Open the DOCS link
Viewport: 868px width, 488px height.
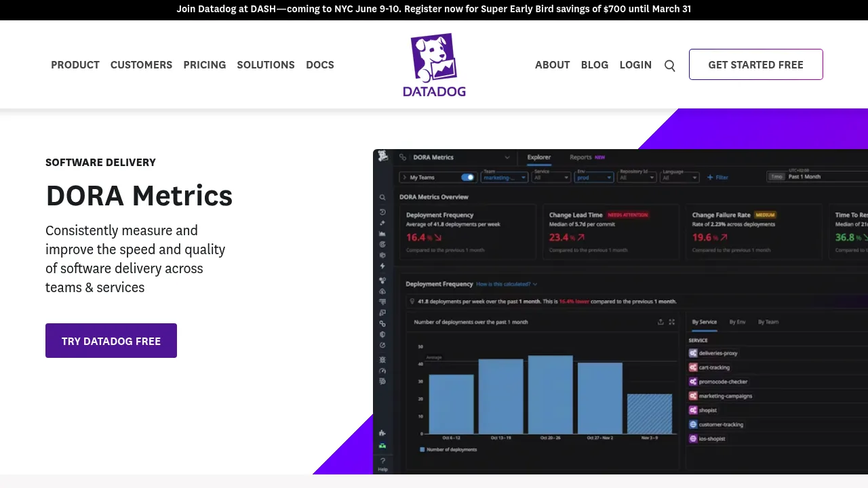(x=320, y=65)
